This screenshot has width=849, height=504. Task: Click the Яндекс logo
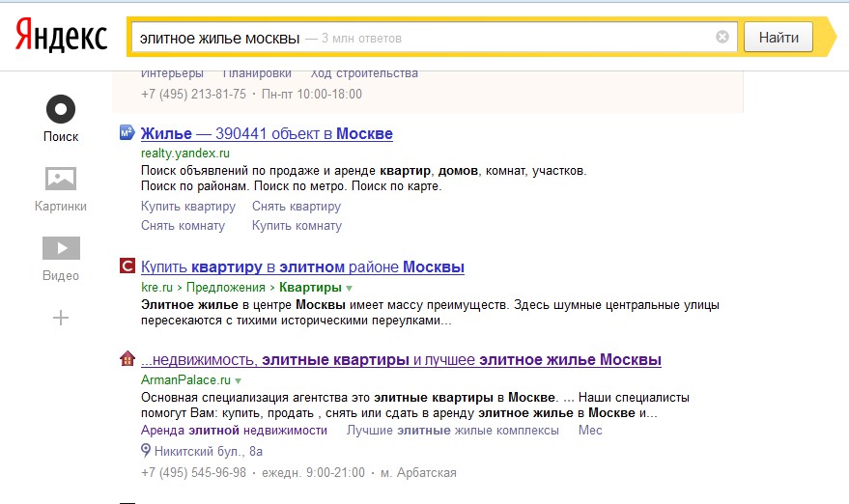[x=61, y=35]
